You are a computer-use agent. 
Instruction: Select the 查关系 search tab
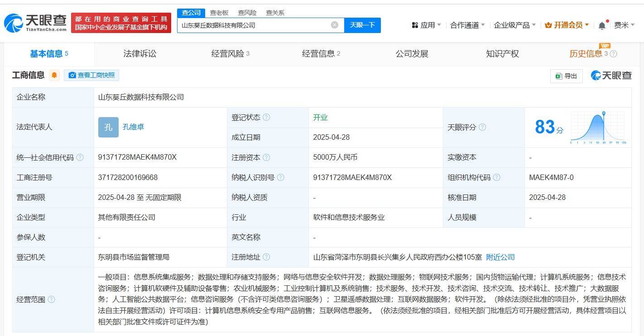pos(275,13)
